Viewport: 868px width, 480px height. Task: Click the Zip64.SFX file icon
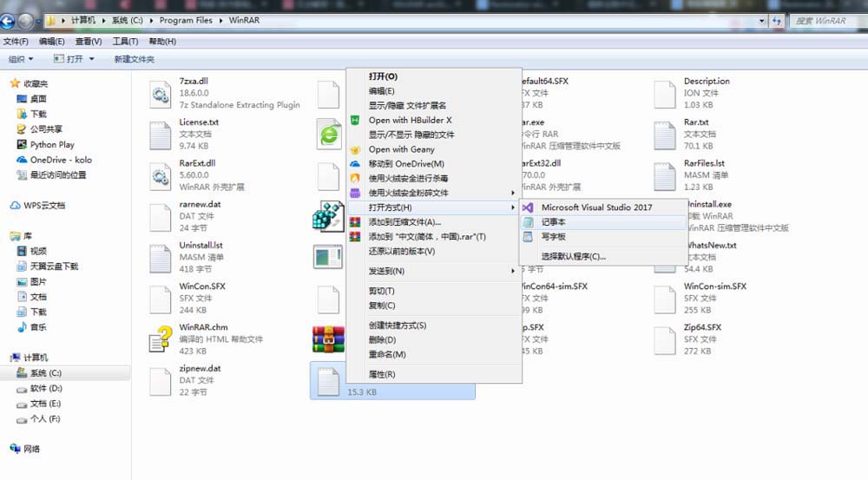coord(665,340)
